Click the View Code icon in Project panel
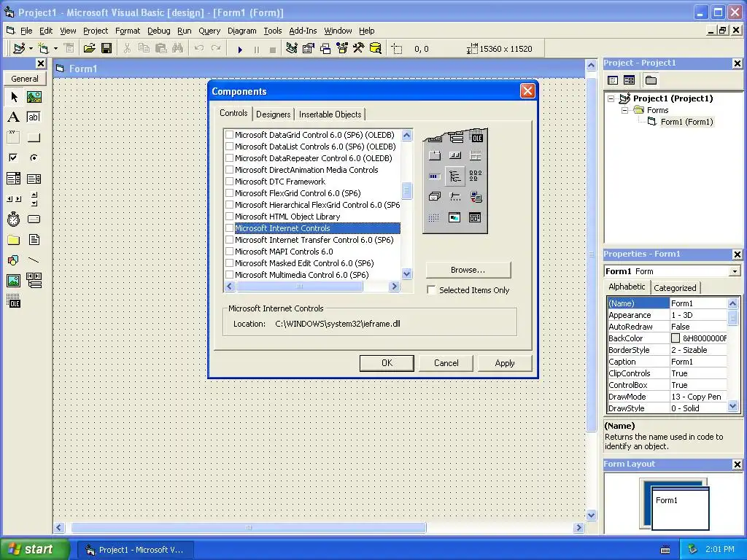This screenshot has width=747, height=560. pyautogui.click(x=613, y=80)
